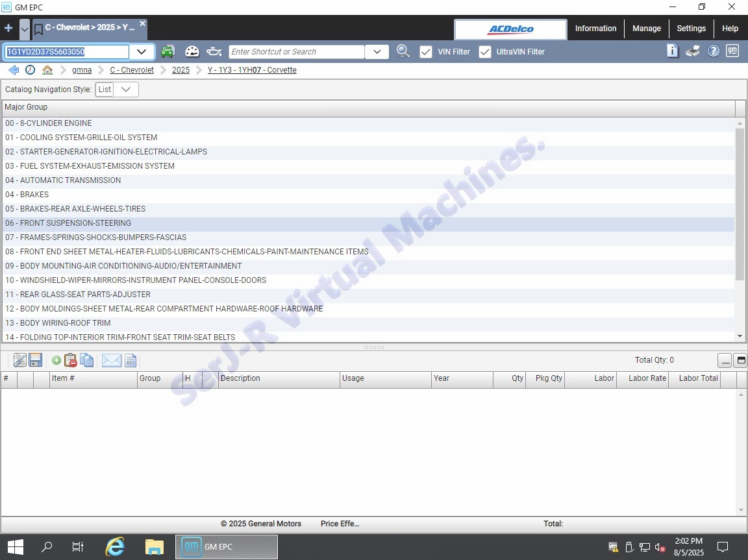Viewport: 748px width, 560px height.
Task: Select 04 - AUTOMATIC TRANSMISSION group
Action: (x=368, y=180)
